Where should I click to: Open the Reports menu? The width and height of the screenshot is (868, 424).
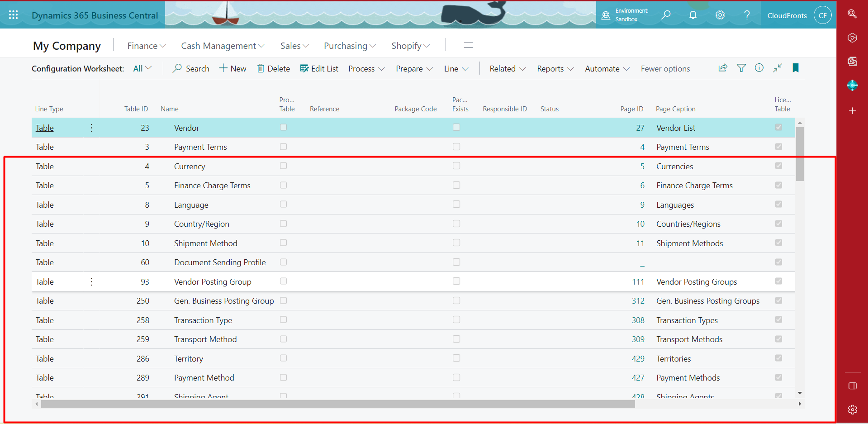coord(555,69)
